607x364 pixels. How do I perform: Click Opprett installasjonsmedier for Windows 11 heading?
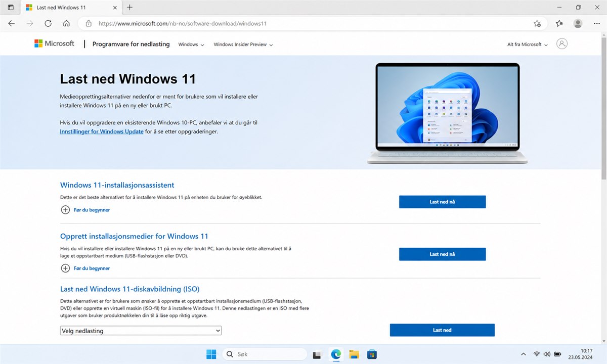[x=134, y=236]
